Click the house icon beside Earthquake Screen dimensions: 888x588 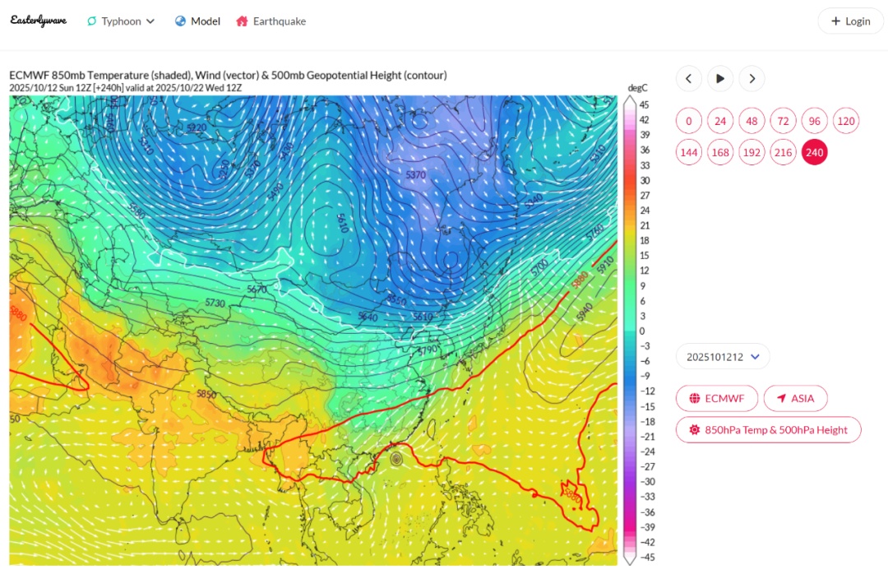coord(242,21)
